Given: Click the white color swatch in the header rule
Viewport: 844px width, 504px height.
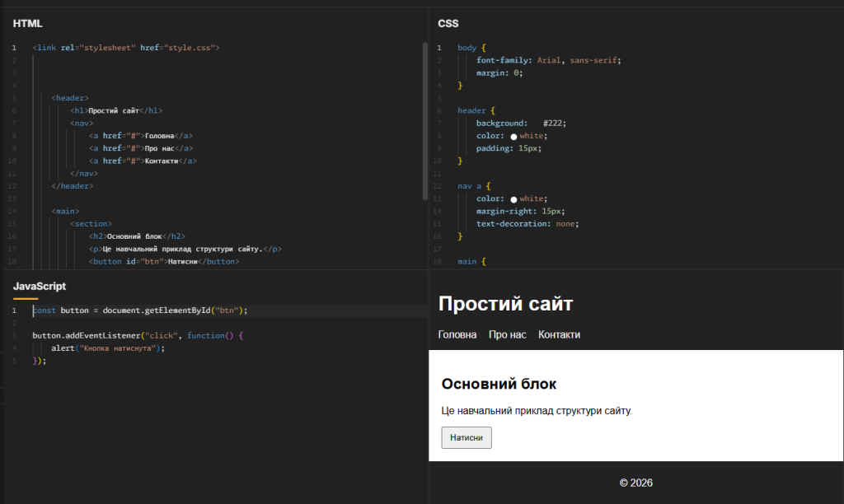Looking at the screenshot, I should (x=513, y=136).
